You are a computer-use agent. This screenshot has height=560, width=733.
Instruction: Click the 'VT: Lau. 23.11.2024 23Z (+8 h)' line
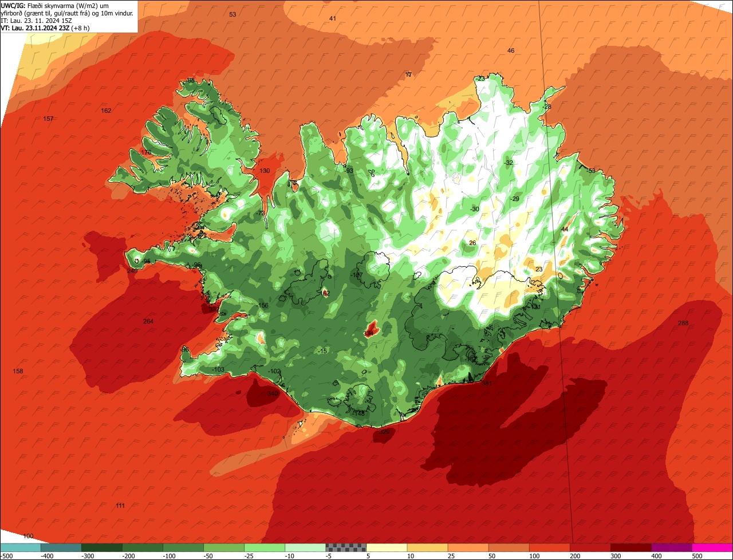click(x=45, y=28)
